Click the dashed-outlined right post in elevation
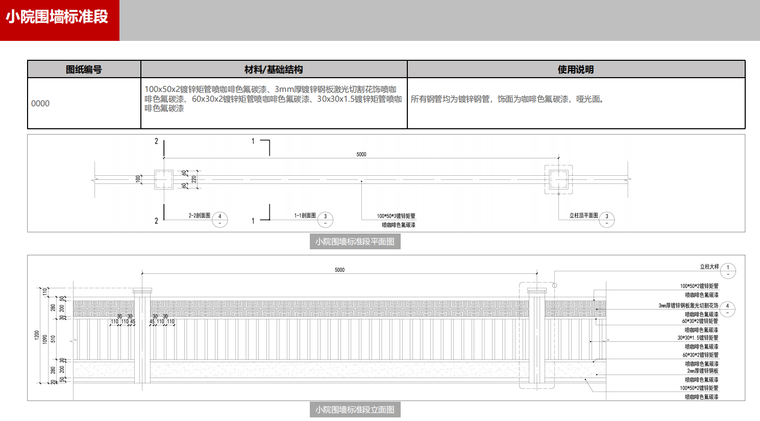 coord(537,335)
